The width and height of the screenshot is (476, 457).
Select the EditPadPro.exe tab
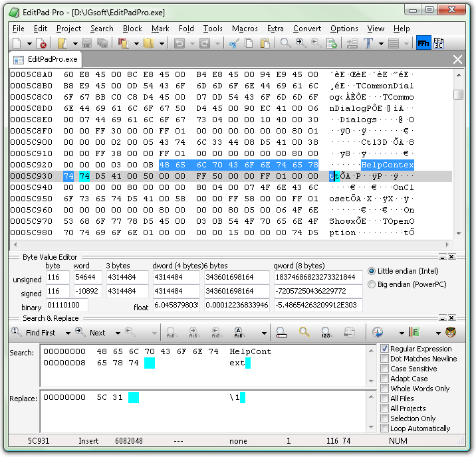pos(45,59)
